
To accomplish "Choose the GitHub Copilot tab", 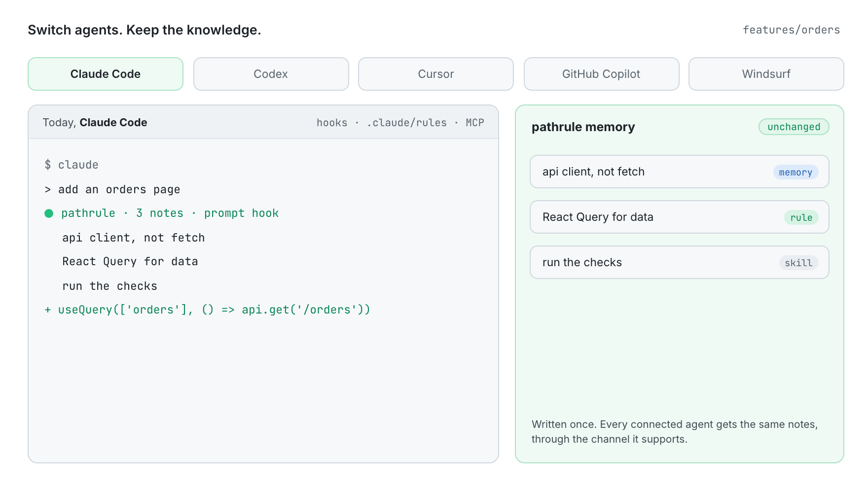I will [601, 74].
